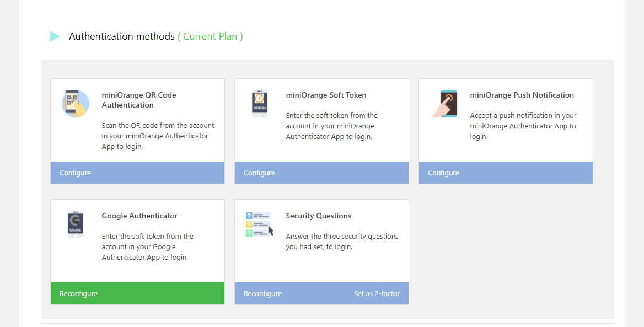The image size is (644, 327).
Task: Click the Current Plan green label
Action: coord(210,36)
